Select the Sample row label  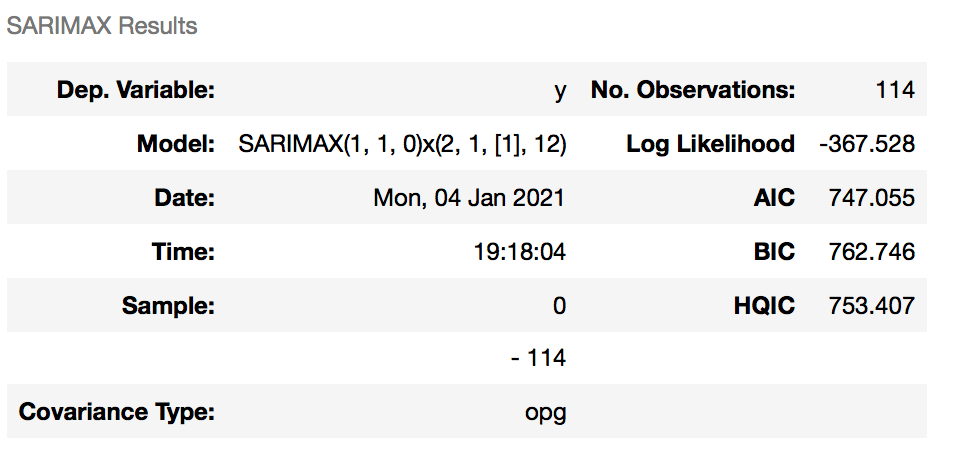click(168, 305)
